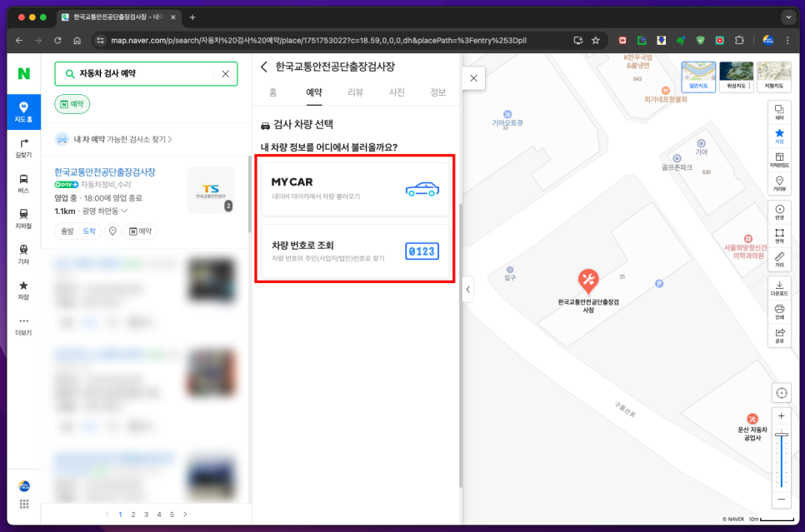Zoom in map with plus button
This screenshot has width=805, height=532.
782,416
